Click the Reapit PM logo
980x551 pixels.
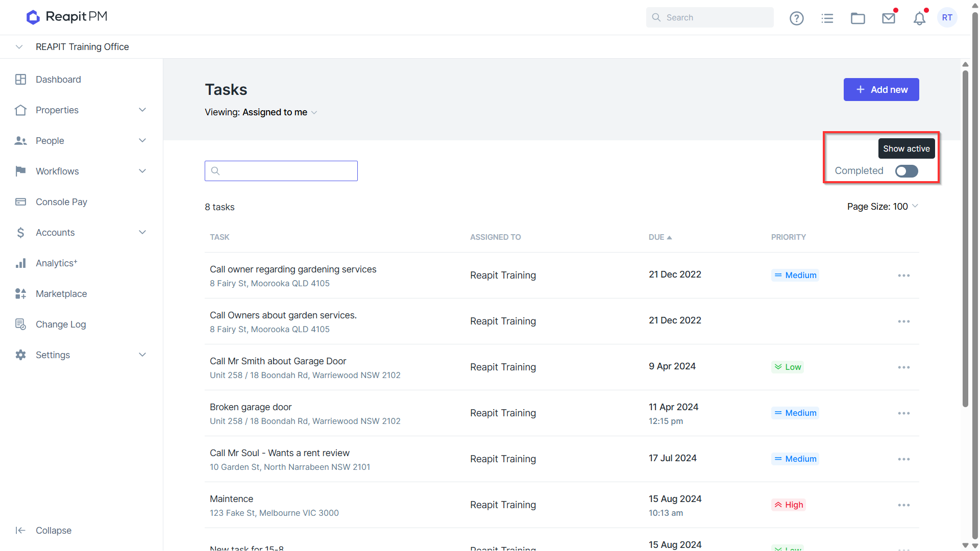click(x=66, y=17)
